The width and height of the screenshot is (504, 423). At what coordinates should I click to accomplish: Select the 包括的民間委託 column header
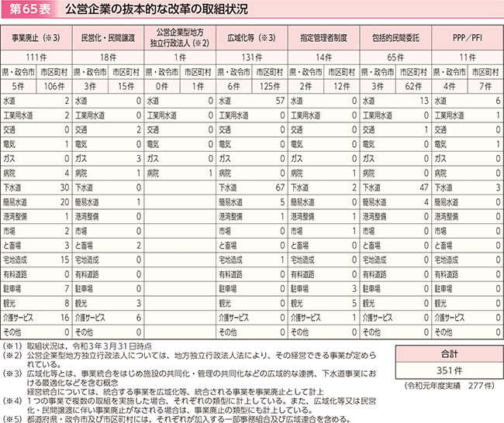click(395, 38)
